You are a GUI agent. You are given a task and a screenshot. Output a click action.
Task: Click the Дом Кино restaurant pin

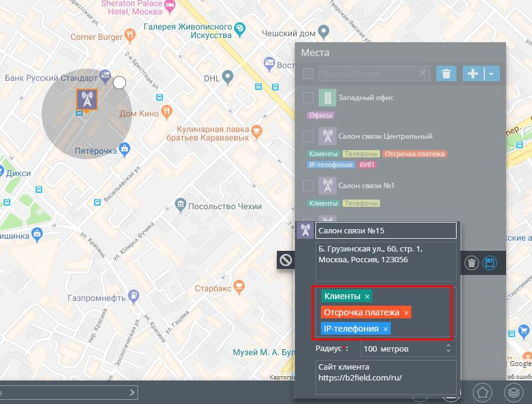[x=166, y=112]
